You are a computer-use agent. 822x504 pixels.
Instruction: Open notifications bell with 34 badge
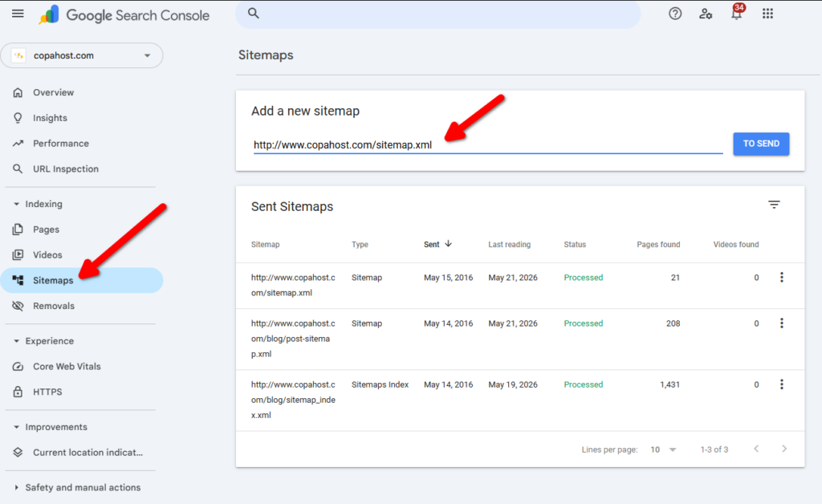click(737, 13)
